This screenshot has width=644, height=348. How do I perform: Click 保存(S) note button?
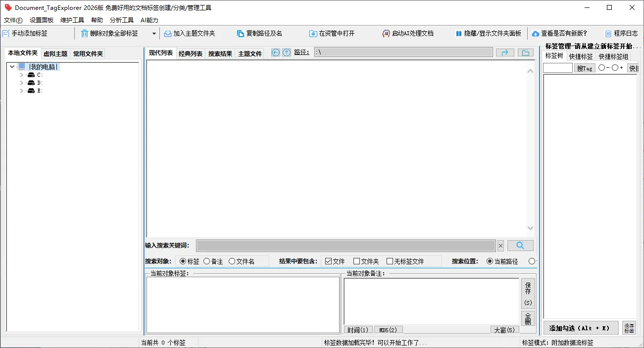pos(528,294)
